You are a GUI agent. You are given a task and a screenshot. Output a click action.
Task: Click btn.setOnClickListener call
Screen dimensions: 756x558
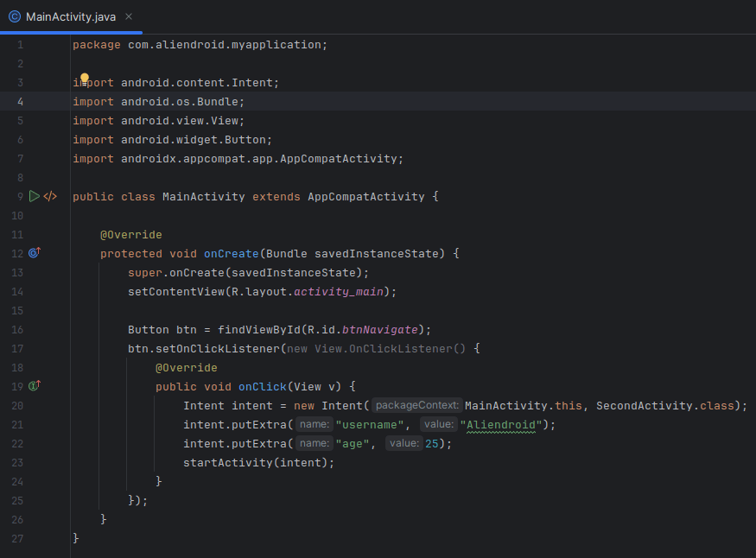[x=203, y=349]
